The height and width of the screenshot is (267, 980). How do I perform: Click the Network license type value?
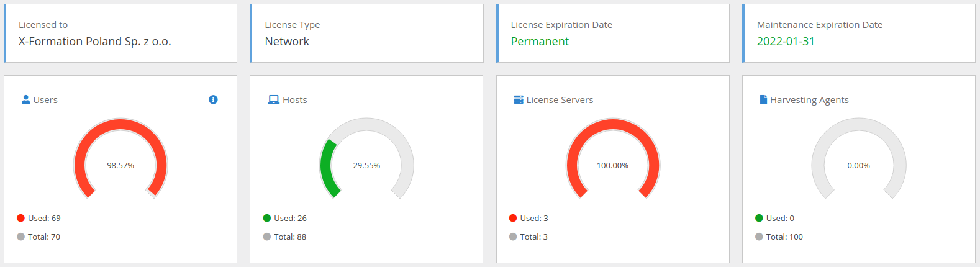point(287,42)
